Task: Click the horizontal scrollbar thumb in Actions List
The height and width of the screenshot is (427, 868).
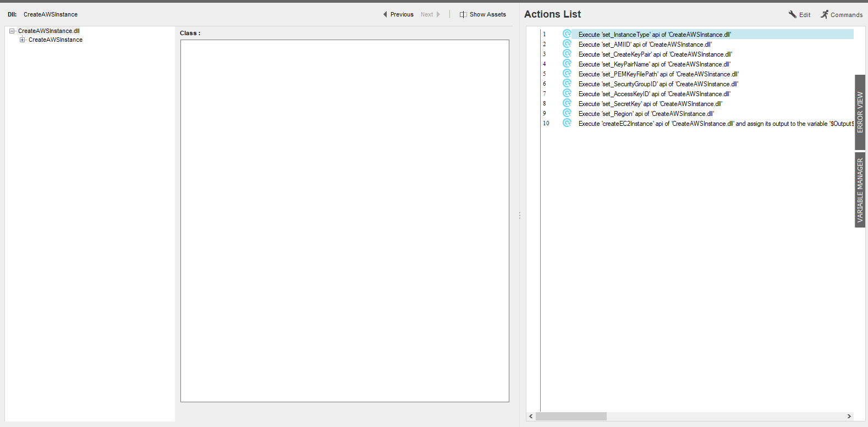Action: coord(571,417)
